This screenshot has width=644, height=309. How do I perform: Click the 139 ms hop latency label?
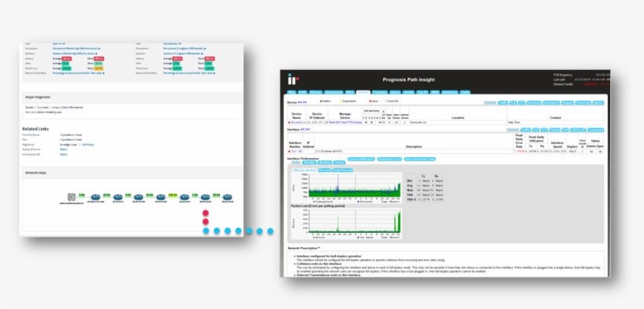173,196
